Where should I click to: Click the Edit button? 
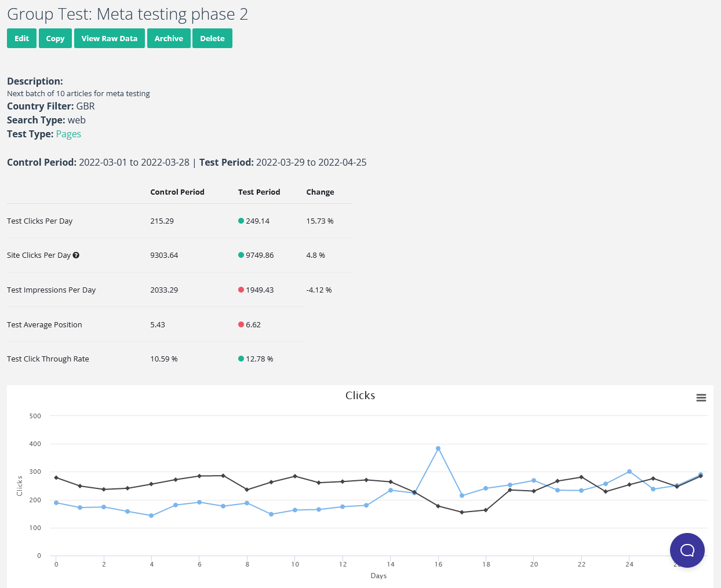(21, 38)
